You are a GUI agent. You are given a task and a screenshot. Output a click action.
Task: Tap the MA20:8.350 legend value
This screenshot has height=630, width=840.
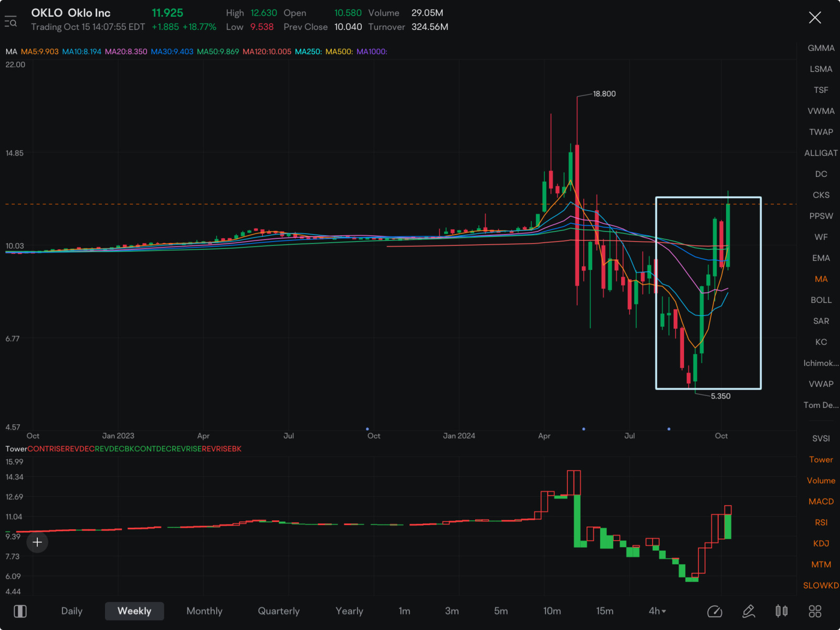126,51
